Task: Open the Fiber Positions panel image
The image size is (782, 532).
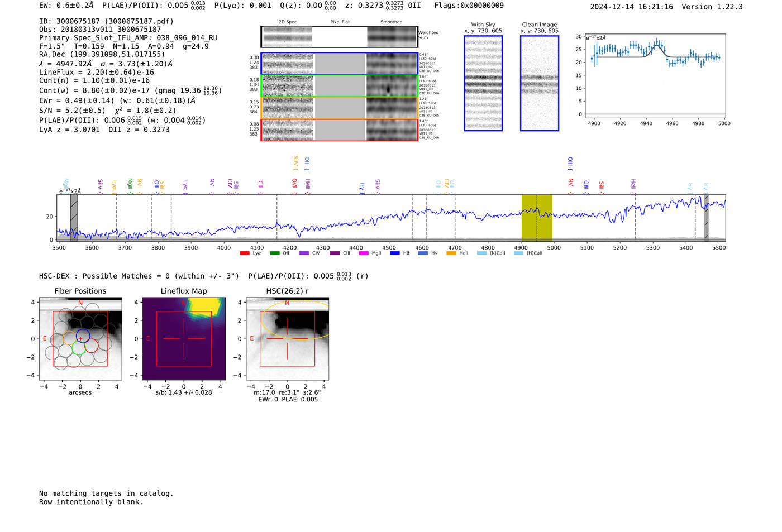Action: [80, 339]
